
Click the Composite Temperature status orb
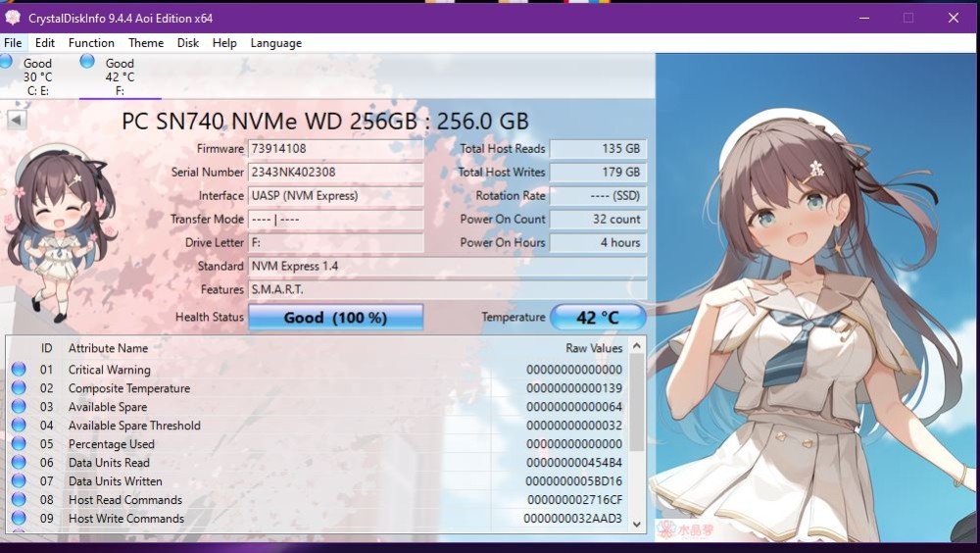(x=19, y=388)
